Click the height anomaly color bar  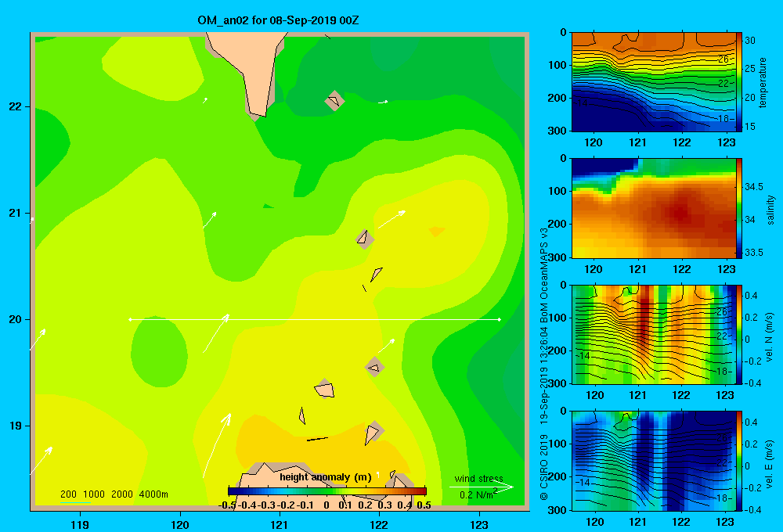[327, 491]
